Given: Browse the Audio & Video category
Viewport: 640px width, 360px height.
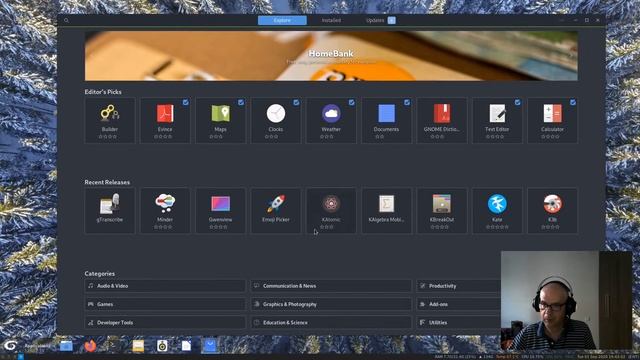Looking at the screenshot, I should 165,286.
